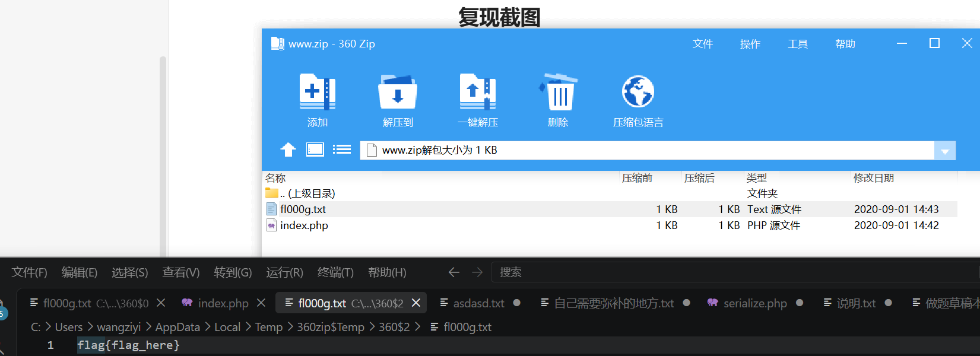This screenshot has height=356, width=980.
Task: Click the 添加 (Add) icon in 360 Zip
Action: [318, 91]
